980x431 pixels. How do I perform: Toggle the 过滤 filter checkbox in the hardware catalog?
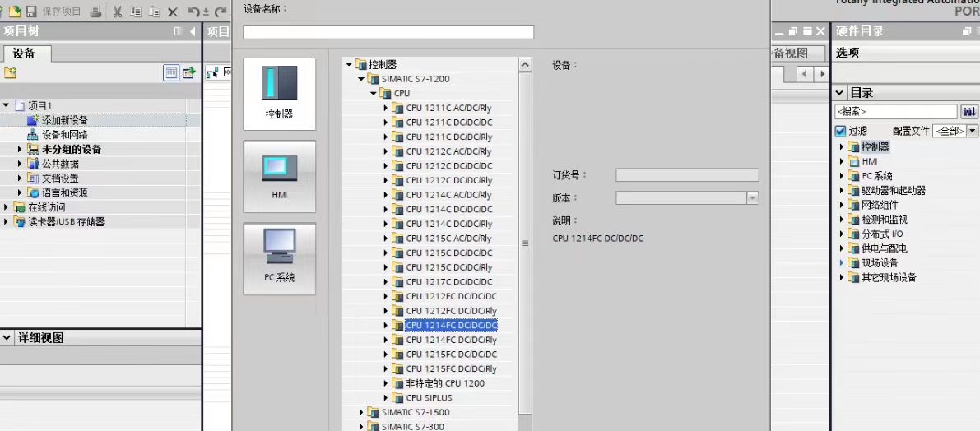coord(841,131)
